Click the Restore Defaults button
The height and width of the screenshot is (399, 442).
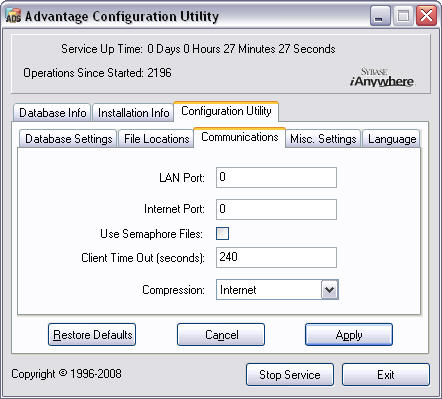point(92,334)
